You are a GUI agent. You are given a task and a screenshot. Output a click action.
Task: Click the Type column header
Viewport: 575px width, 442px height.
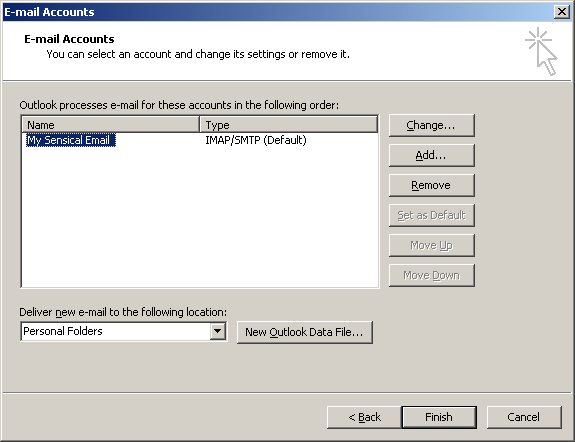pyautogui.click(x=289, y=124)
